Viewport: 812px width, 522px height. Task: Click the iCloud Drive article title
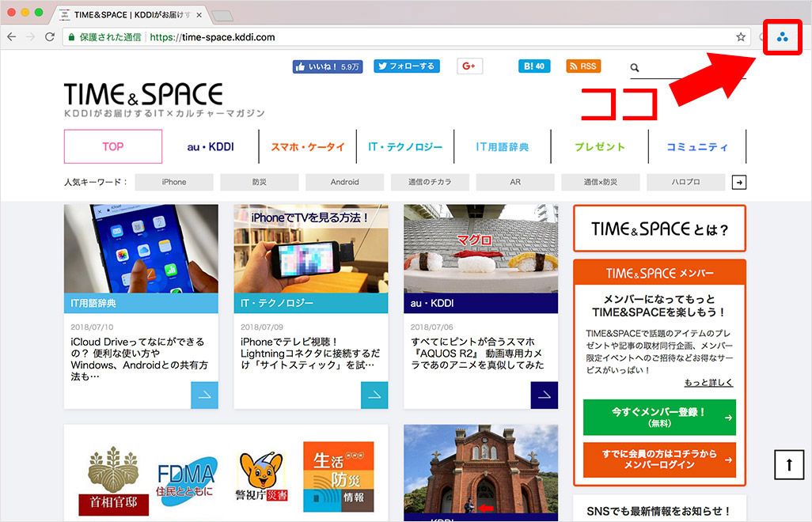[x=139, y=359]
